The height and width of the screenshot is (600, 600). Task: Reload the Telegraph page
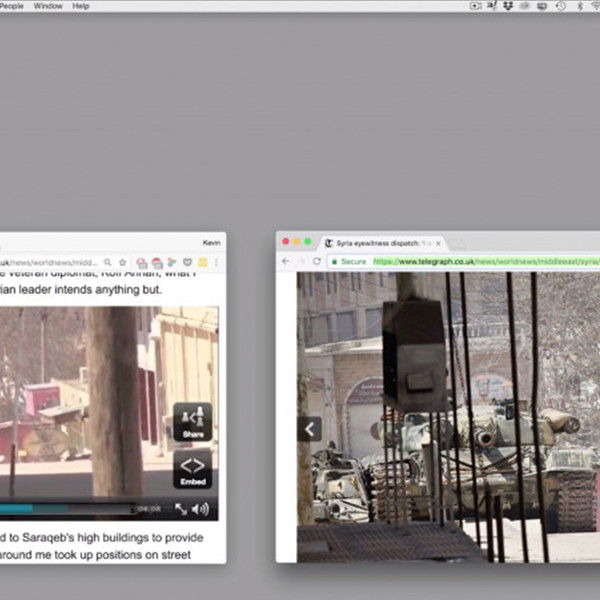(317, 261)
